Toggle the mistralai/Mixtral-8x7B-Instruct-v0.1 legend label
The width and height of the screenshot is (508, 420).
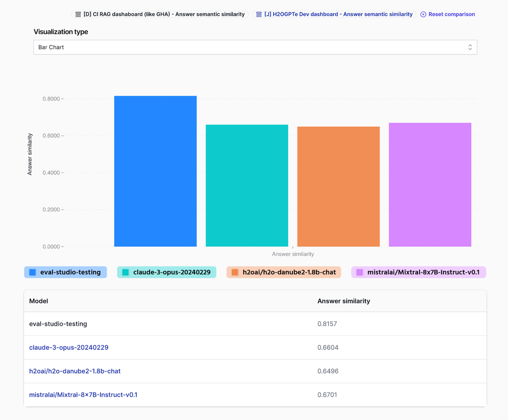[423, 272]
